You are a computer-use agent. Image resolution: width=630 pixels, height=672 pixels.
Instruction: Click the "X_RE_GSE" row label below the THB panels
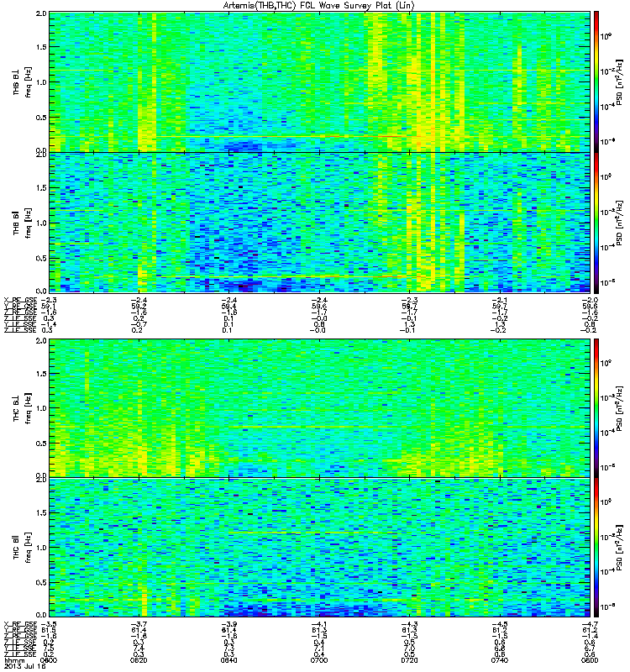click(x=20, y=300)
